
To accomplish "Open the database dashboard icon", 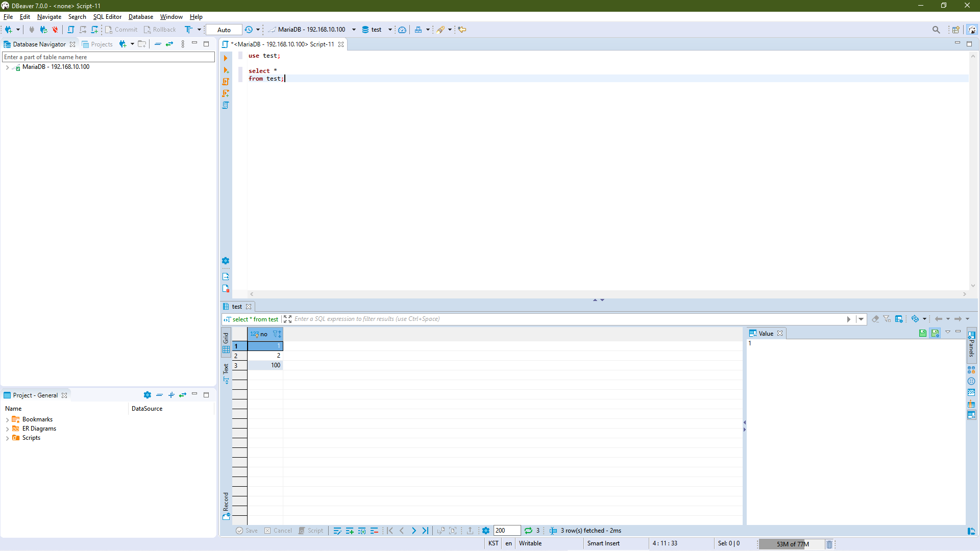I will pos(402,30).
